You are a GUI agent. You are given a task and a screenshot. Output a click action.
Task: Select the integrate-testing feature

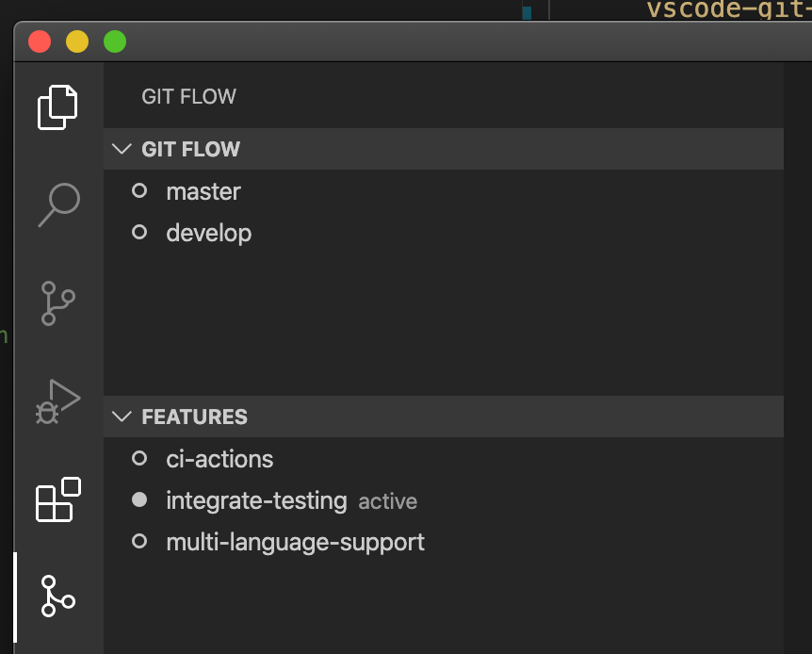click(256, 500)
